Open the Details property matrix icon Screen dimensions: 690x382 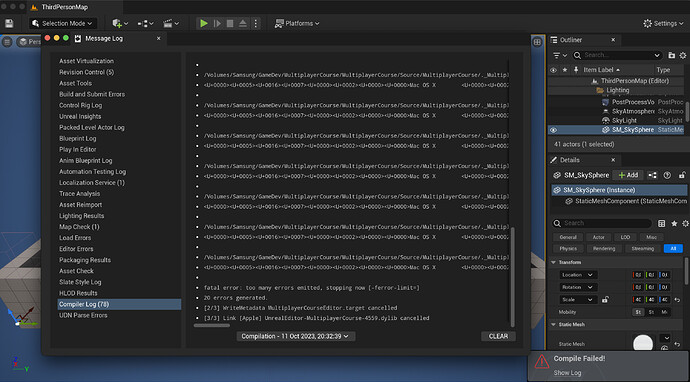click(x=661, y=224)
